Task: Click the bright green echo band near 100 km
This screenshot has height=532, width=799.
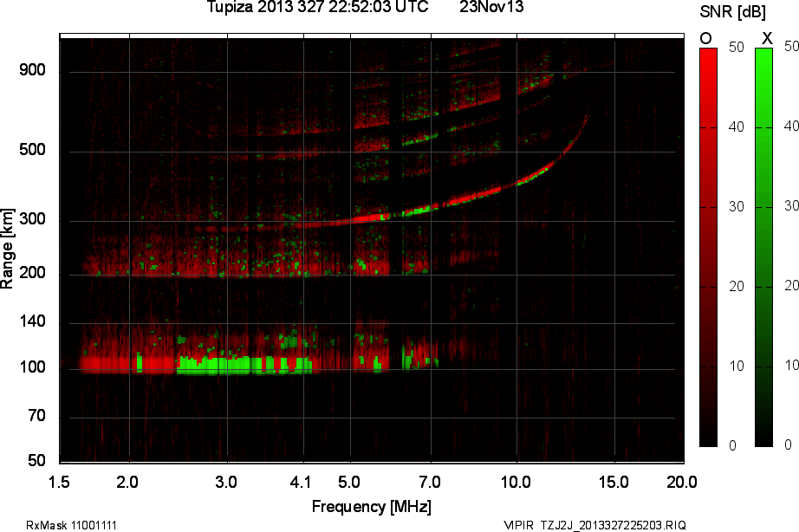Action: (243, 364)
